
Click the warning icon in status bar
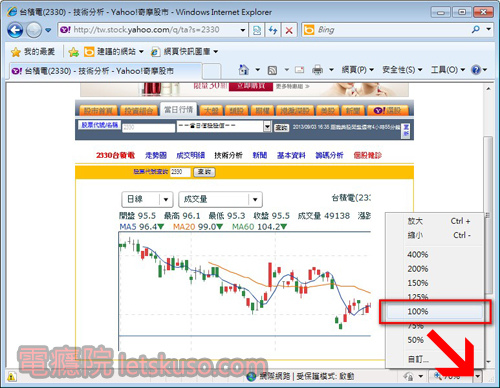click(11, 377)
